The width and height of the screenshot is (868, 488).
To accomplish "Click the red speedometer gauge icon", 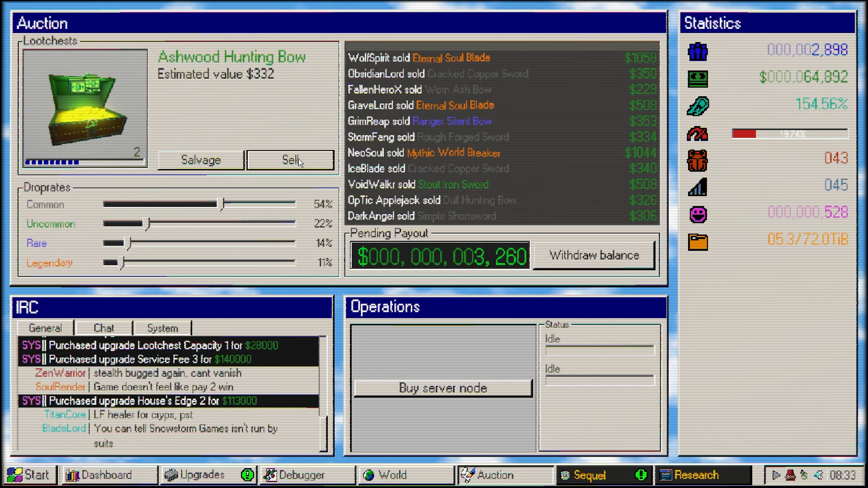I will pos(698,134).
